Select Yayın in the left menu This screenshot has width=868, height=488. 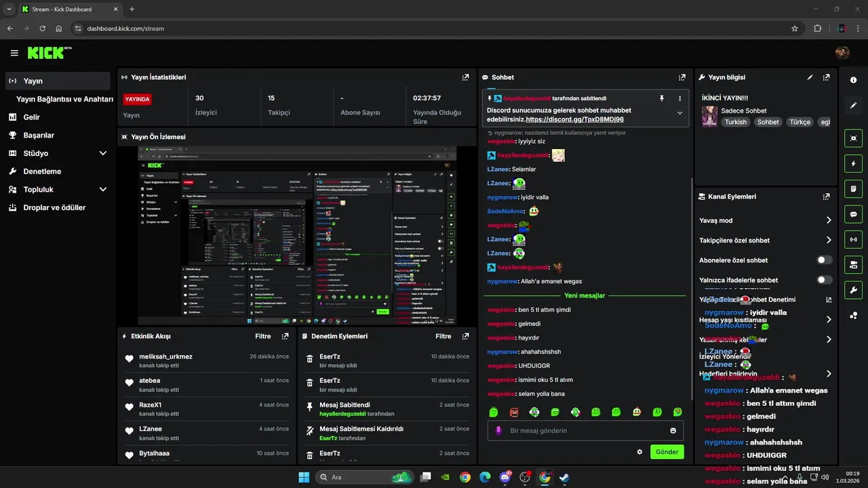click(58, 81)
